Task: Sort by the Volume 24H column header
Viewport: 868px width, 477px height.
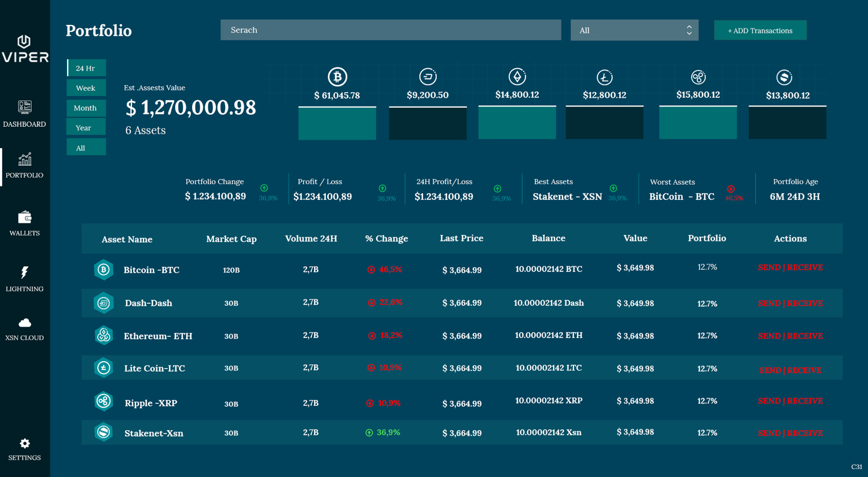Action: tap(311, 238)
